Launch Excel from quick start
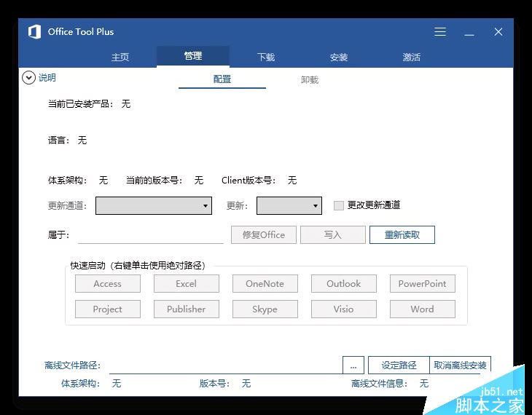The image size is (532, 415). click(187, 283)
